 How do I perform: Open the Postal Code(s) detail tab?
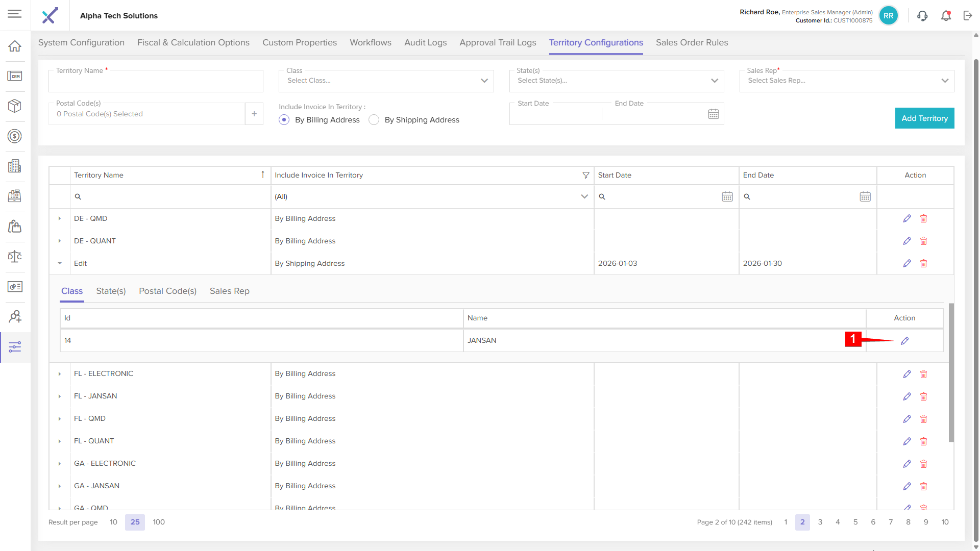167,291
